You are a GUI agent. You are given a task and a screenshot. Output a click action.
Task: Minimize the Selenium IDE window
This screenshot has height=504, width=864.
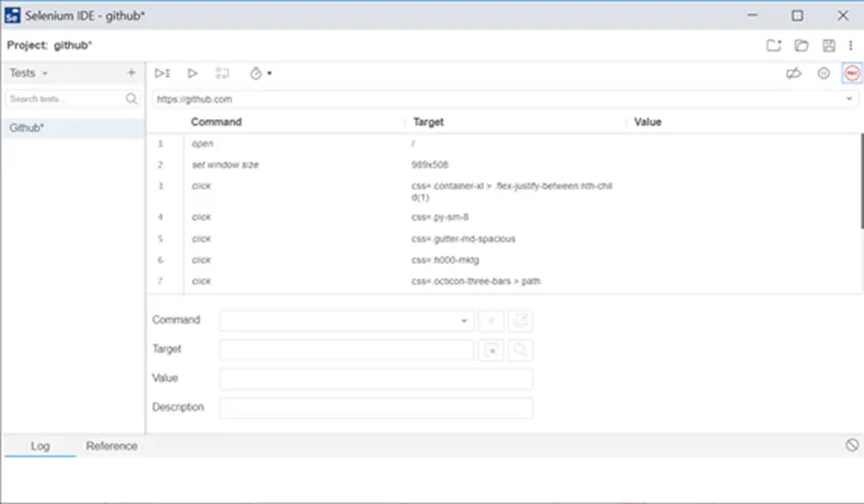click(x=752, y=16)
